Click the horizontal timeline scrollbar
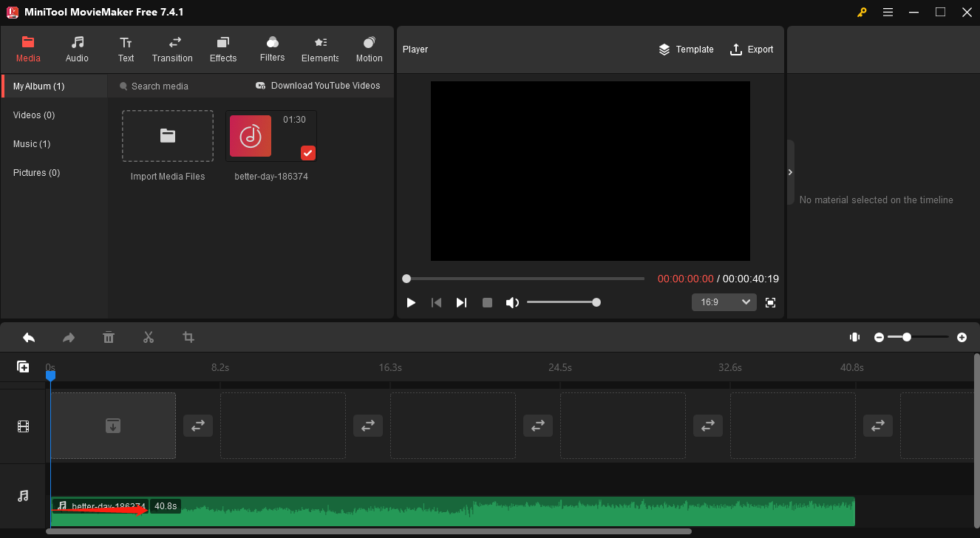This screenshot has width=980, height=538. [369, 531]
